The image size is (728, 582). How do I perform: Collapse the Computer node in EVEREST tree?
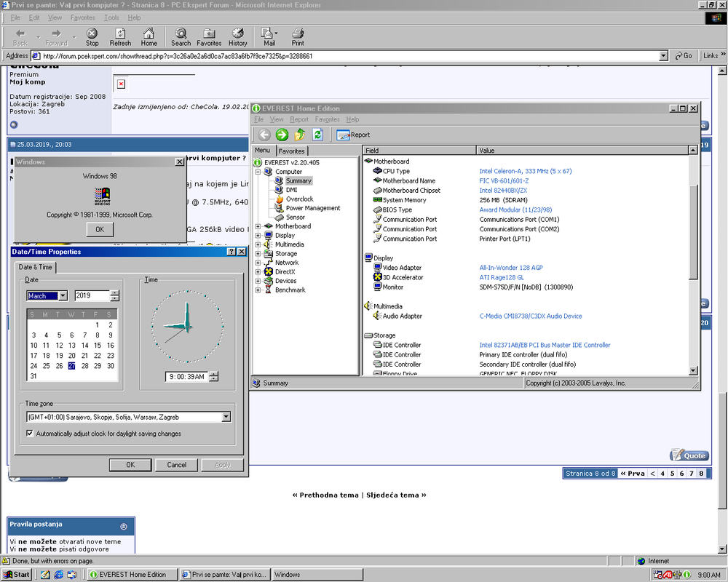(x=258, y=172)
